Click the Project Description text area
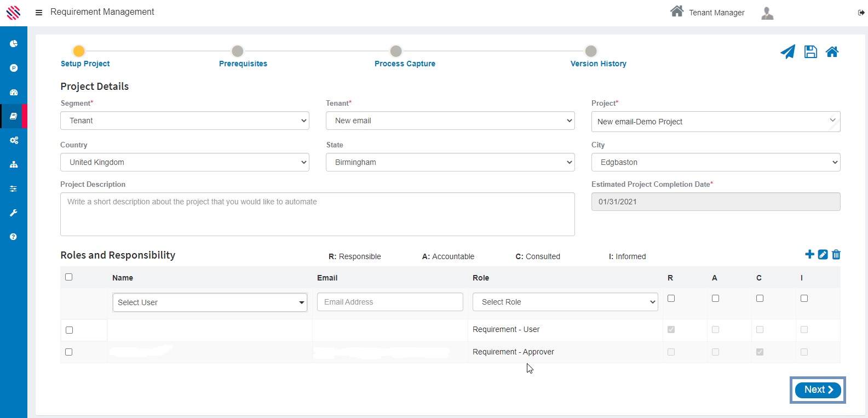Screen dimensions: 868x418 [317, 214]
